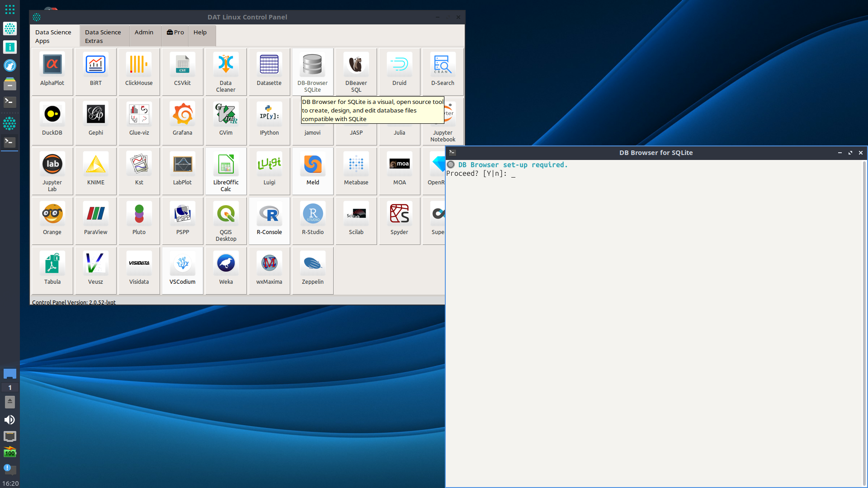Open Grafana
This screenshot has width=868, height=488.
183,121
